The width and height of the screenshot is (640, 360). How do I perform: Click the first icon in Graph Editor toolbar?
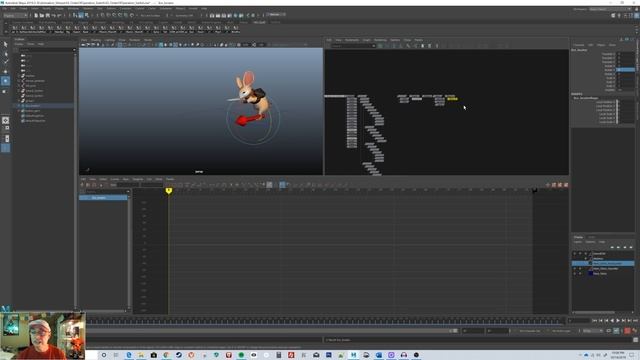pyautogui.click(x=82, y=185)
